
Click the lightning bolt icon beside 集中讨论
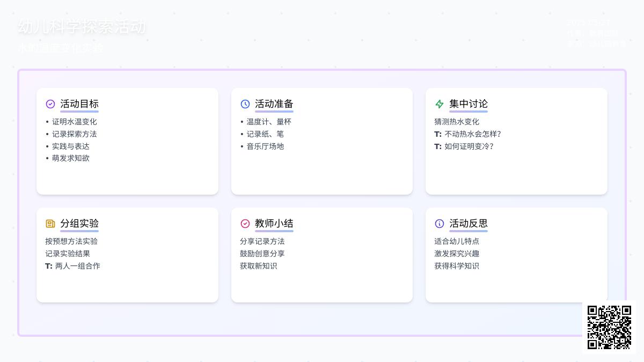point(440,104)
